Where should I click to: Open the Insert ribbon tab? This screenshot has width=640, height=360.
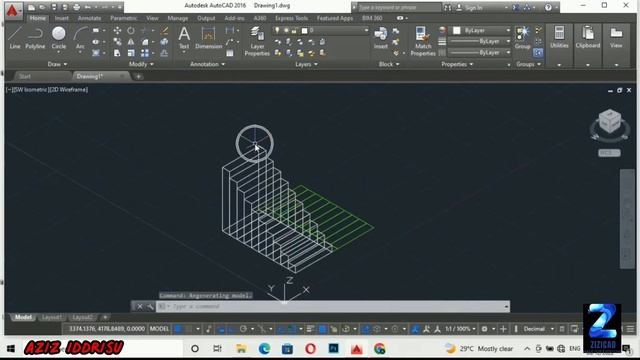(62, 18)
